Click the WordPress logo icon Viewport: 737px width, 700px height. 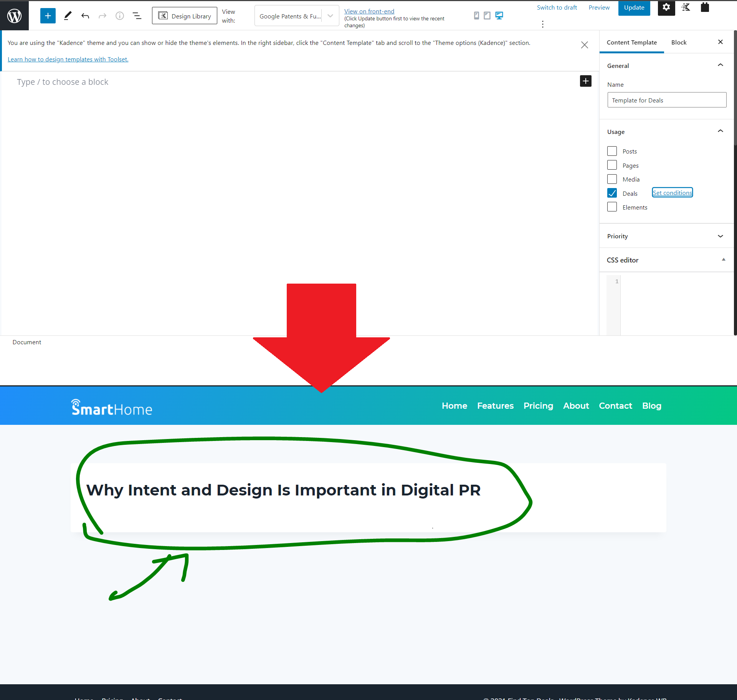(x=14, y=16)
